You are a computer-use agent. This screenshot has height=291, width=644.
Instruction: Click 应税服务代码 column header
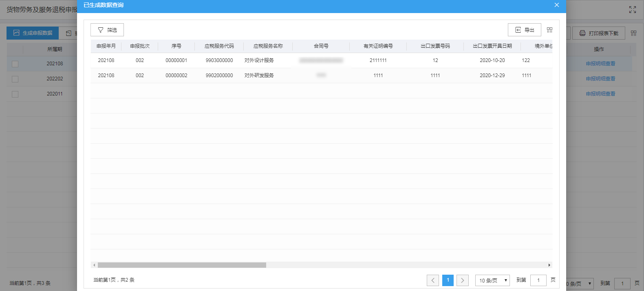[219, 46]
